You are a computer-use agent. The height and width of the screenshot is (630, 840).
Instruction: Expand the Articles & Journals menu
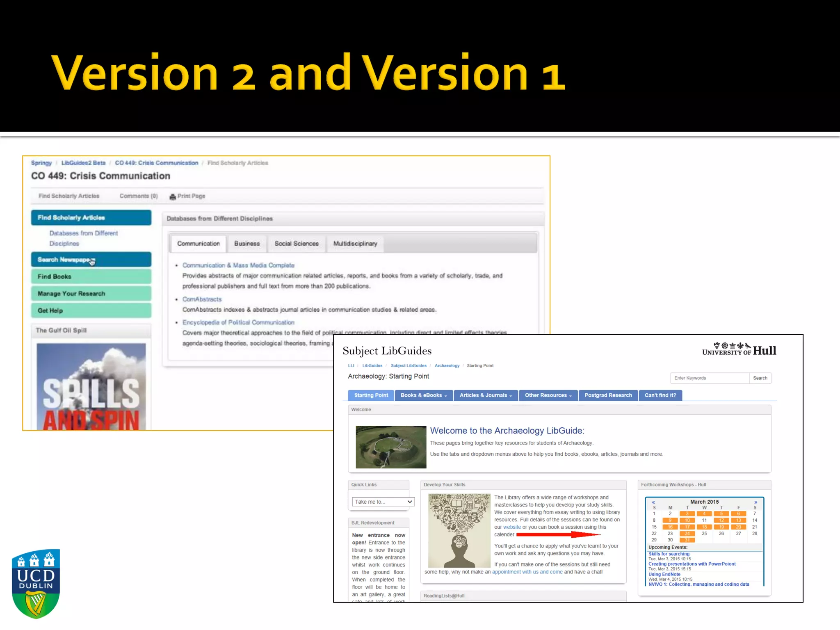click(486, 395)
